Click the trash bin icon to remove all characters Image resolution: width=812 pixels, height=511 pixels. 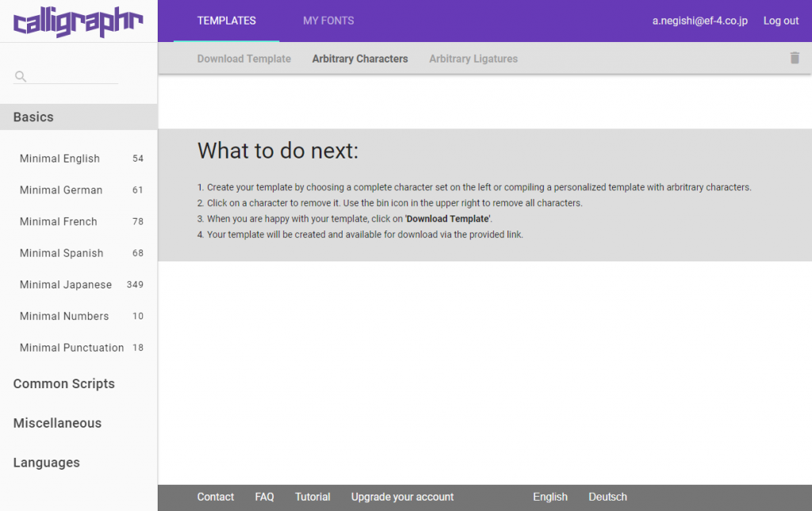(x=795, y=58)
